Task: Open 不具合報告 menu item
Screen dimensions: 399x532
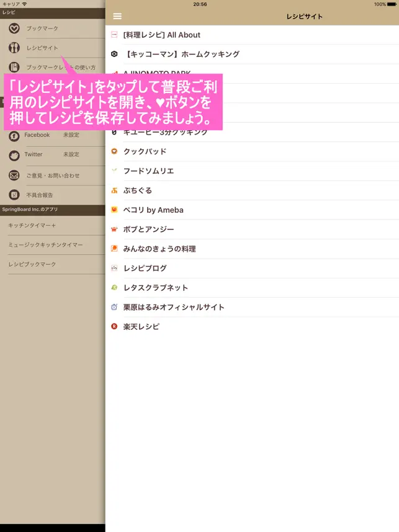Action: [x=53, y=195]
